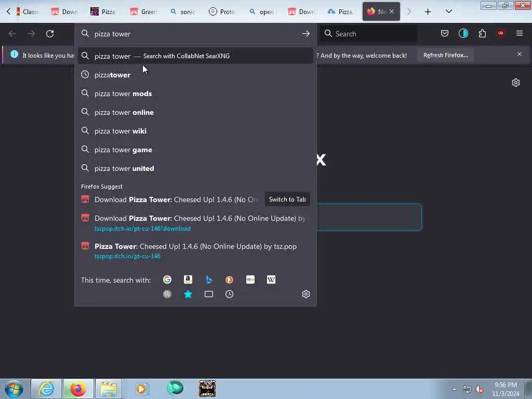This screenshot has height=399, width=532.
Task: Search bookmarks with the star icon
Action: [188, 294]
